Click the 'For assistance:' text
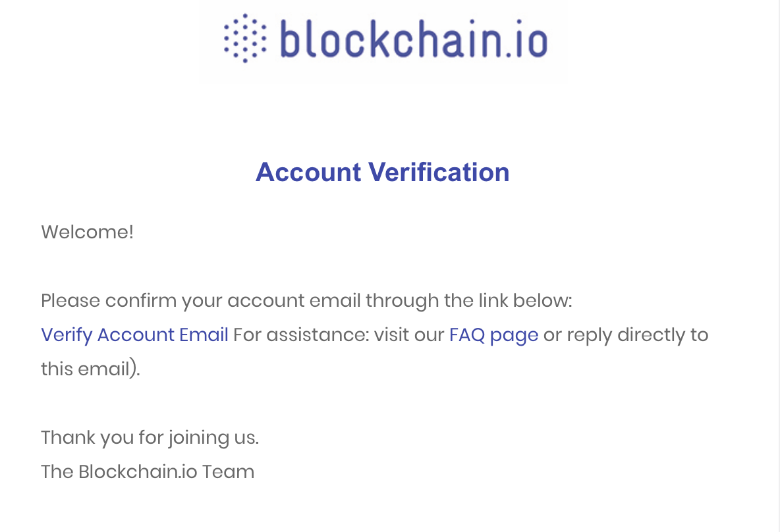The width and height of the screenshot is (780, 532). (x=301, y=335)
